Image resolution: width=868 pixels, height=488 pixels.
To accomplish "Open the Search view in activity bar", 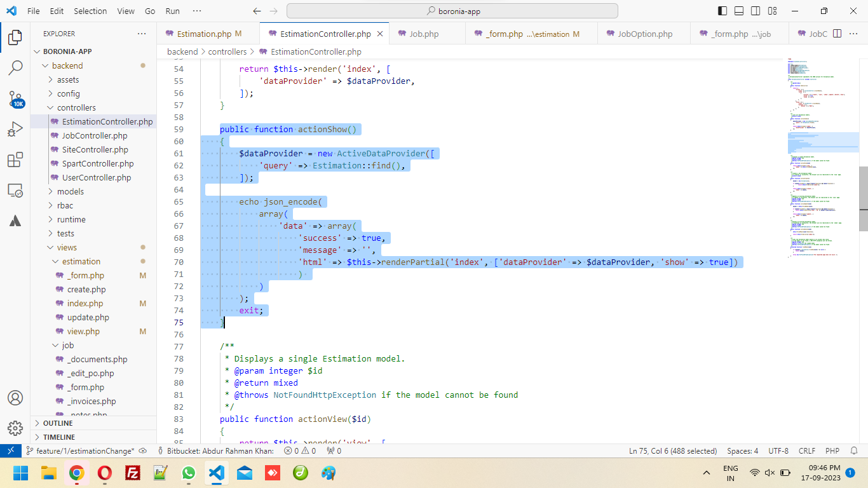I will 15,68.
